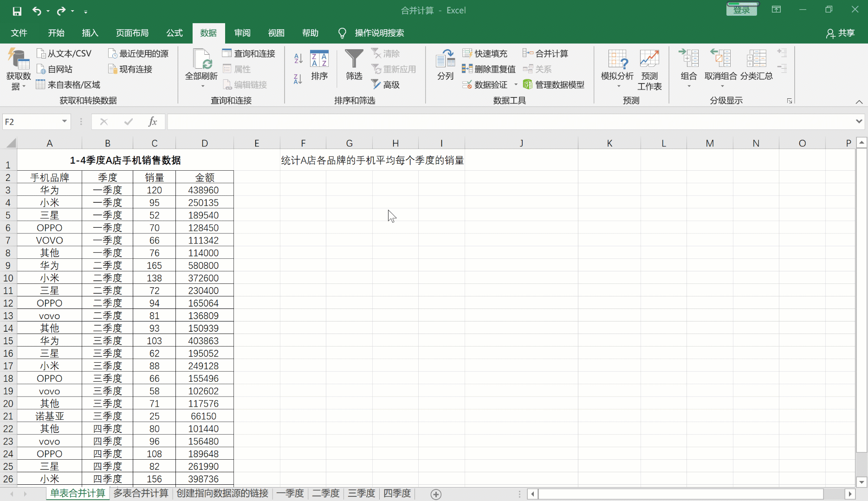Screen dimensions: 868x501
Task: Click the What-If Analysis (模拟分析) icon
Action: point(617,59)
